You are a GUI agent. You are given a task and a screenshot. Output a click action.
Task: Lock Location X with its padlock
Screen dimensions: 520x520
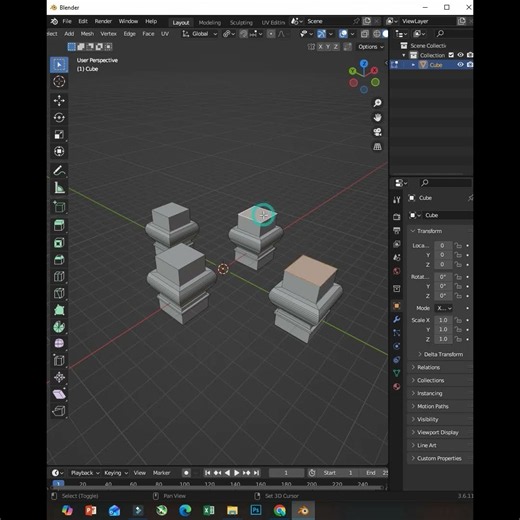click(458, 246)
